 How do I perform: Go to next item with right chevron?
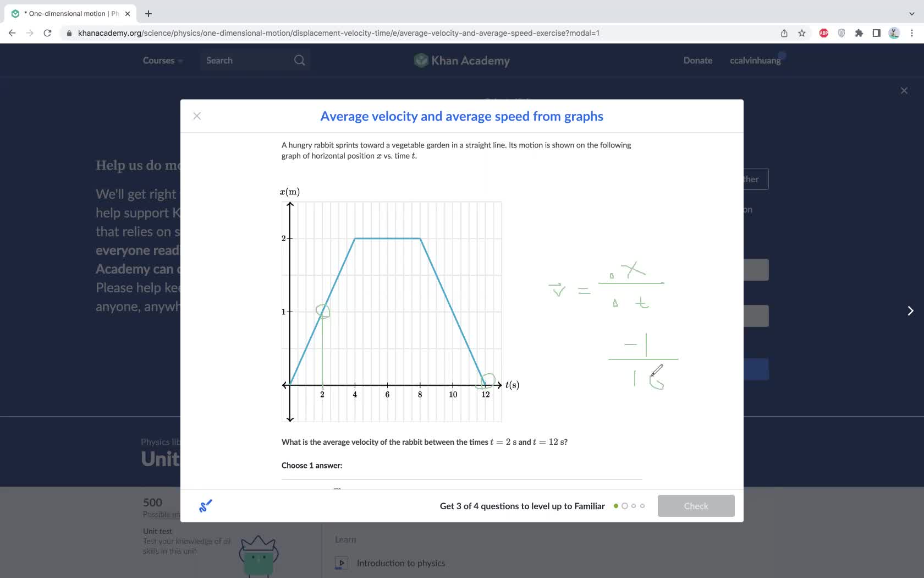point(910,311)
